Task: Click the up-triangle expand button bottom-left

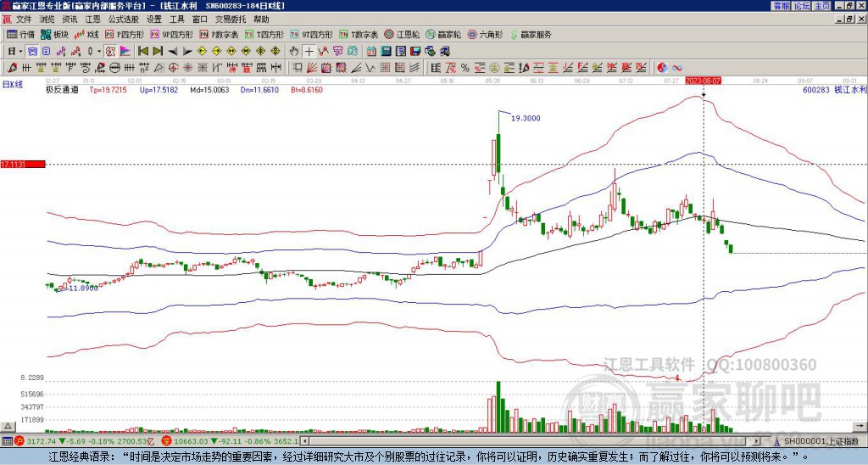Action: [x=7, y=426]
